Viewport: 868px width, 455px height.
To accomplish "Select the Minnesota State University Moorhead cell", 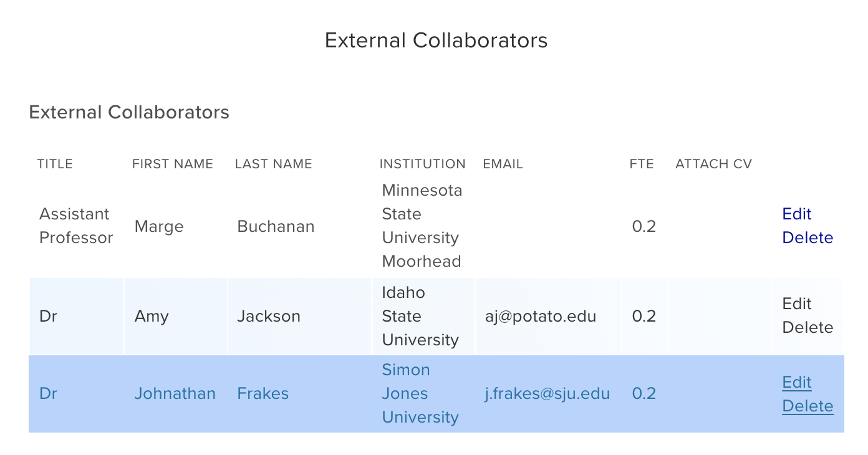I will [422, 226].
